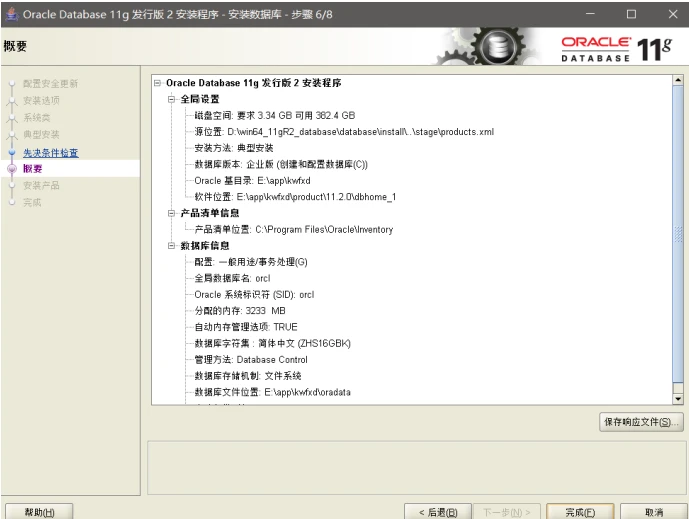Select the 数据库字符集 ZHS16GBK row
This screenshot has height=519, width=689.
point(272,343)
